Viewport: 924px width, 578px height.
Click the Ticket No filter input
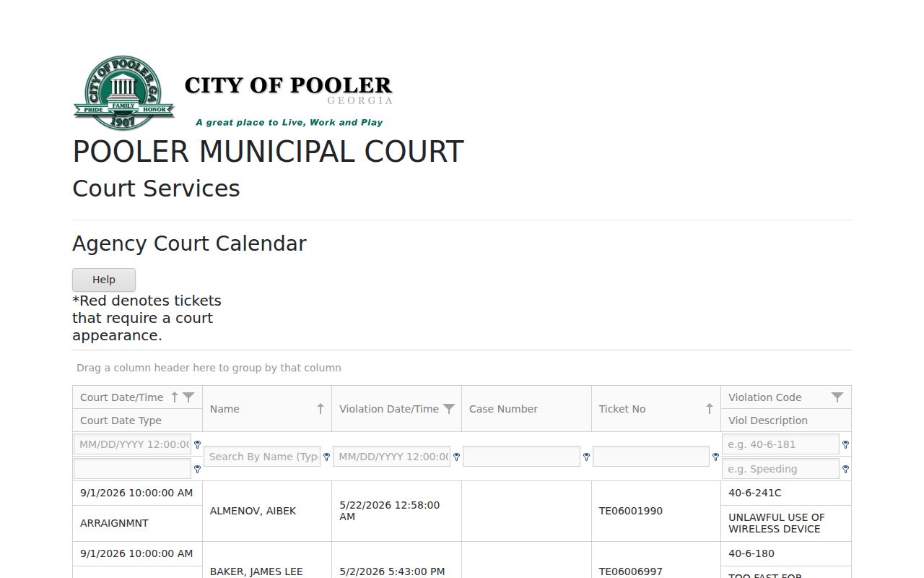(x=651, y=457)
